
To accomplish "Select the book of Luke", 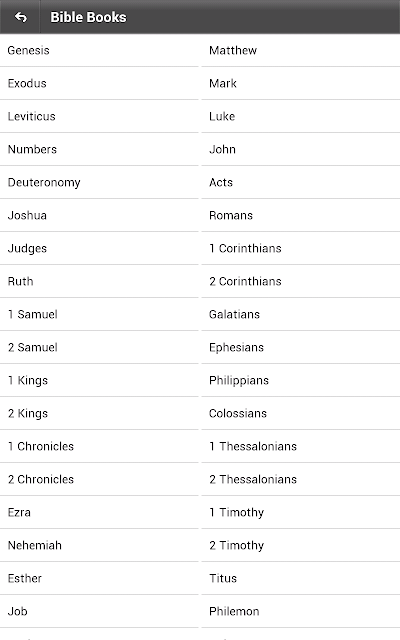I will (301, 116).
